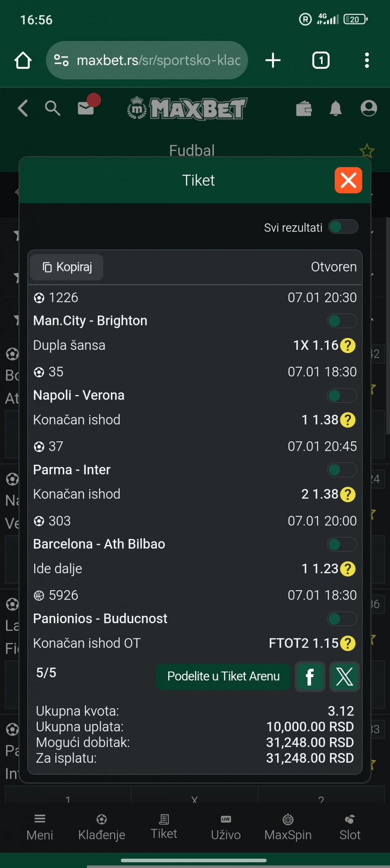Tap Podelite u Tiket Arenu button
This screenshot has width=390, height=868.
[223, 676]
